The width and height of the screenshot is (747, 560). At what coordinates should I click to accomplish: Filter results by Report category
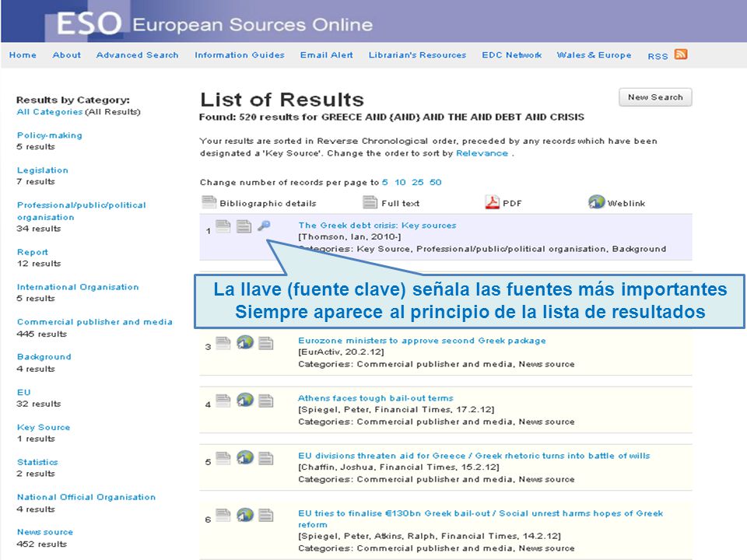(33, 252)
